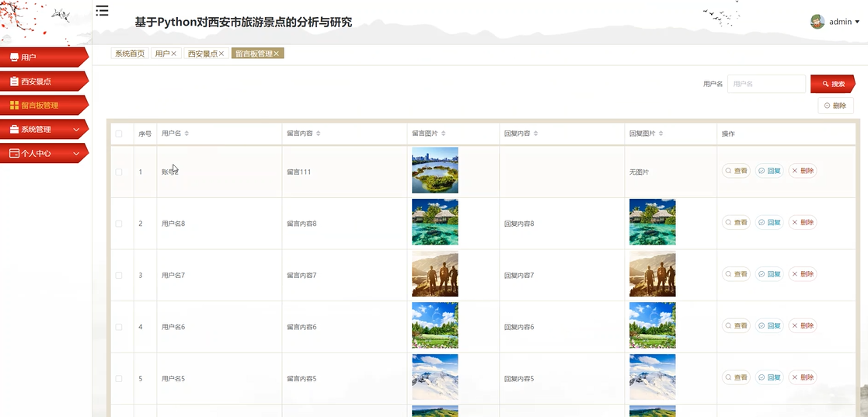
Task: Focus the 用户名 search input field
Action: (766, 84)
